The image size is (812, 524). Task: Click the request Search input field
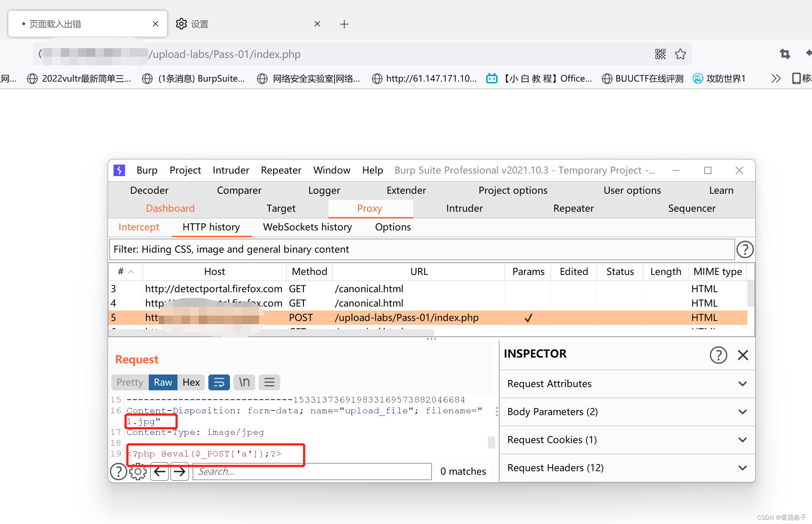click(x=312, y=471)
